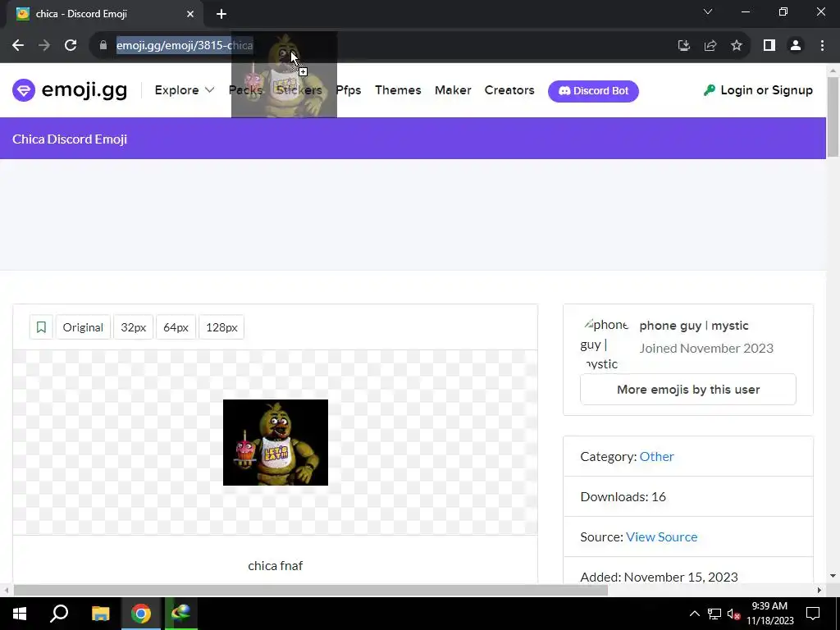Click the Joined November 2023 text
The image size is (840, 630).
tap(706, 348)
